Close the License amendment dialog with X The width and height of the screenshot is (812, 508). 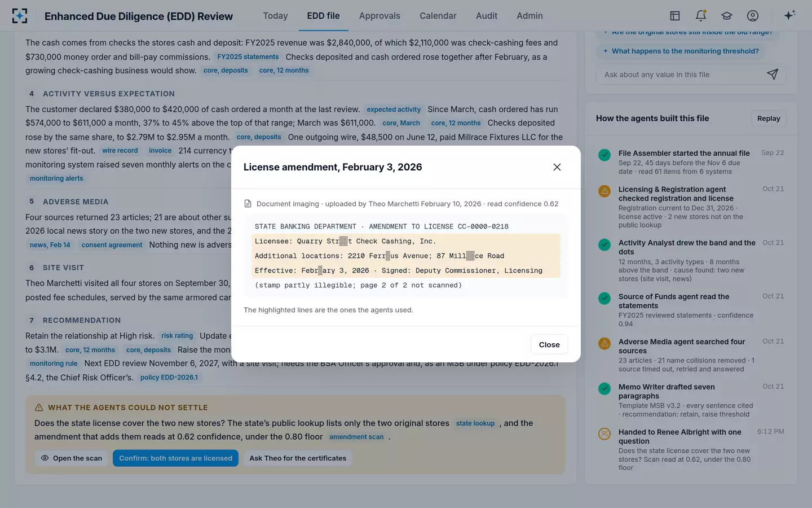click(x=557, y=167)
